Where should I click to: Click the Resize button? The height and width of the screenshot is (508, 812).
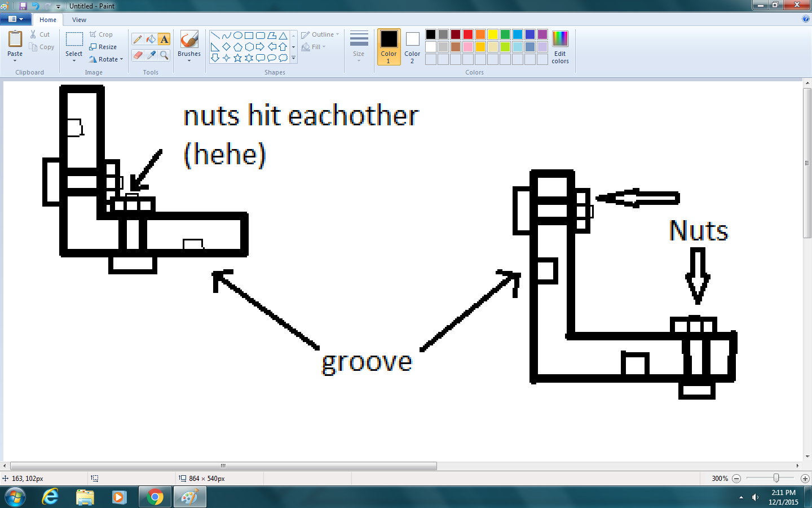[x=105, y=46]
